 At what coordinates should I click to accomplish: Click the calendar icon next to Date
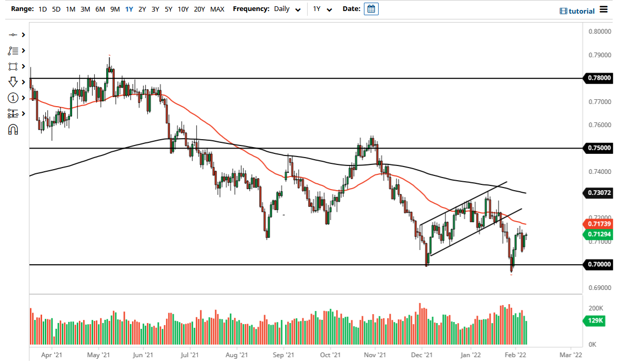point(371,9)
